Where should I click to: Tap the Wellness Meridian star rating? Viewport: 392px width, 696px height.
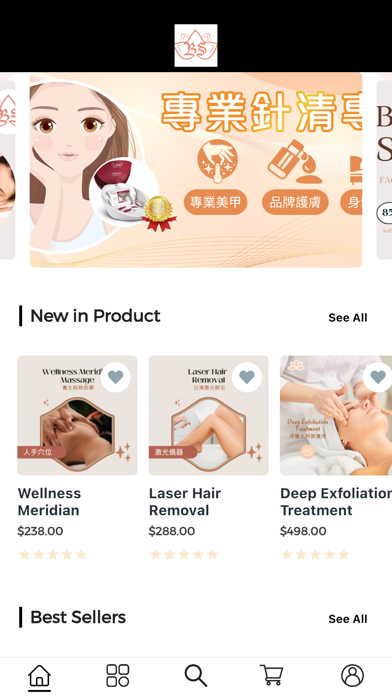pos(52,554)
